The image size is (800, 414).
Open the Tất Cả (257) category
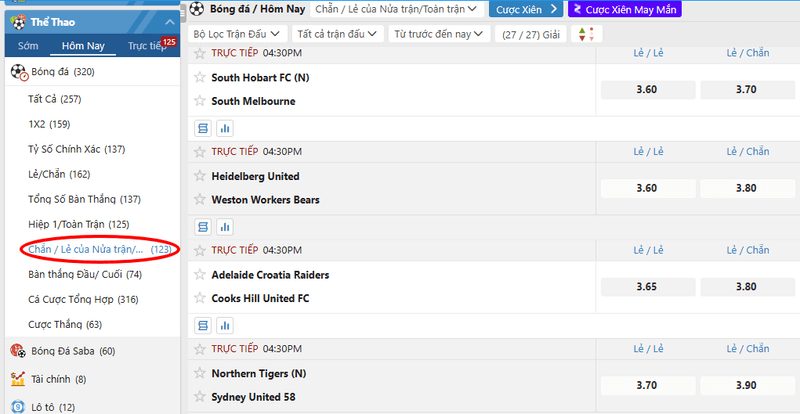[x=55, y=99]
